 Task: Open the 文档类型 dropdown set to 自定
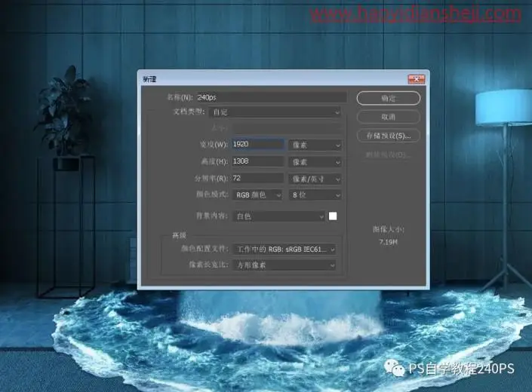pos(275,112)
